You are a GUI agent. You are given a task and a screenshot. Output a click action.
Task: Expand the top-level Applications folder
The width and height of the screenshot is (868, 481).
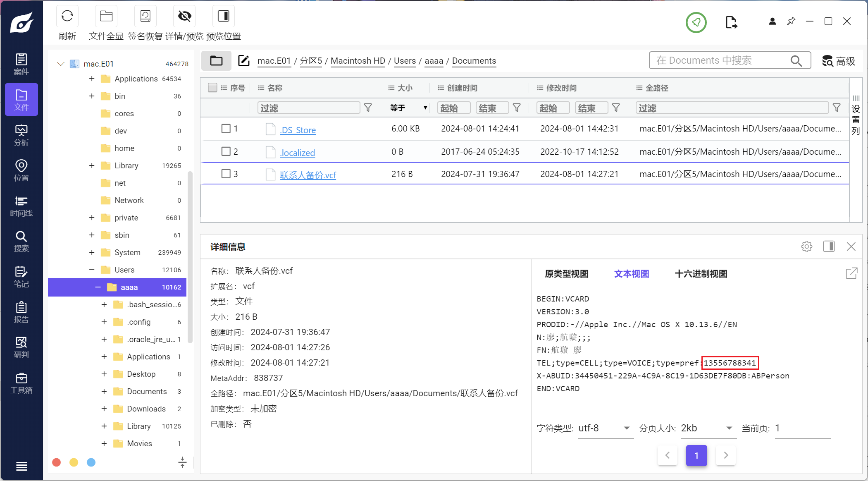click(x=92, y=79)
